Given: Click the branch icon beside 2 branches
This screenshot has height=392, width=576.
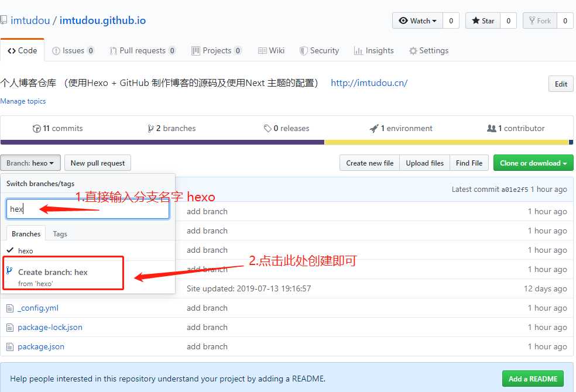Looking at the screenshot, I should coord(150,129).
